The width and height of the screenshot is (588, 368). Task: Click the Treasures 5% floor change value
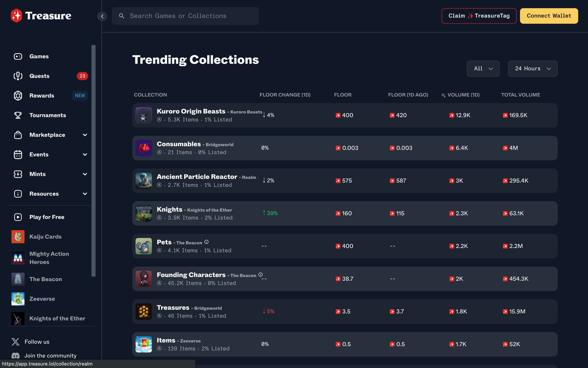(268, 312)
